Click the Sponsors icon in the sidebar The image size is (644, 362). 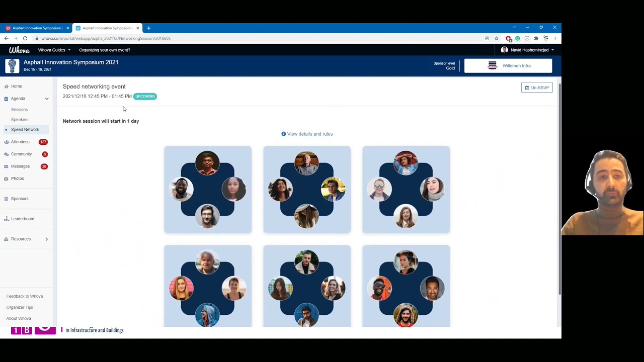point(6,199)
